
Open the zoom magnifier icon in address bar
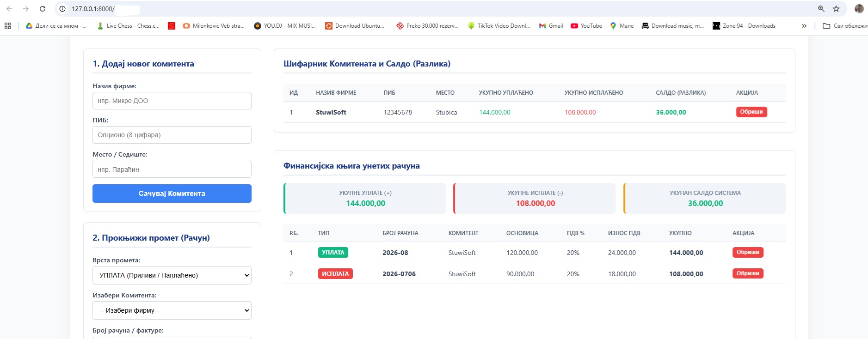(821, 9)
